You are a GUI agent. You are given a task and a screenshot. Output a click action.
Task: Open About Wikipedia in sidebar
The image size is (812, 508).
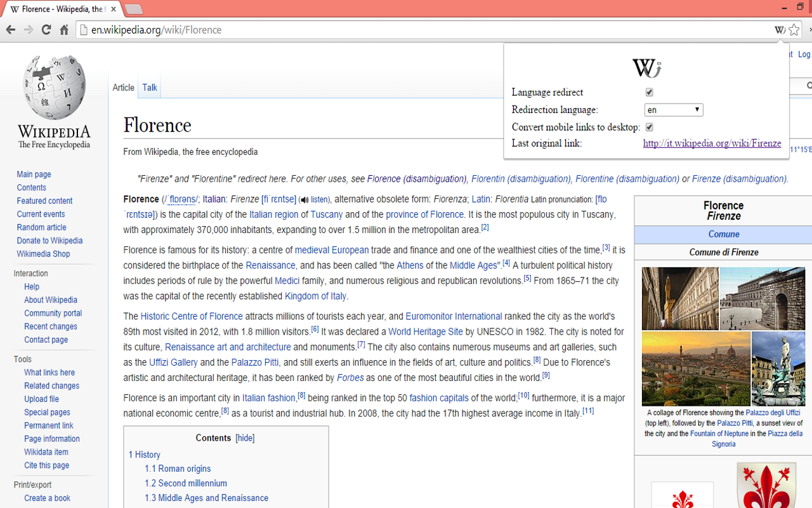point(51,300)
